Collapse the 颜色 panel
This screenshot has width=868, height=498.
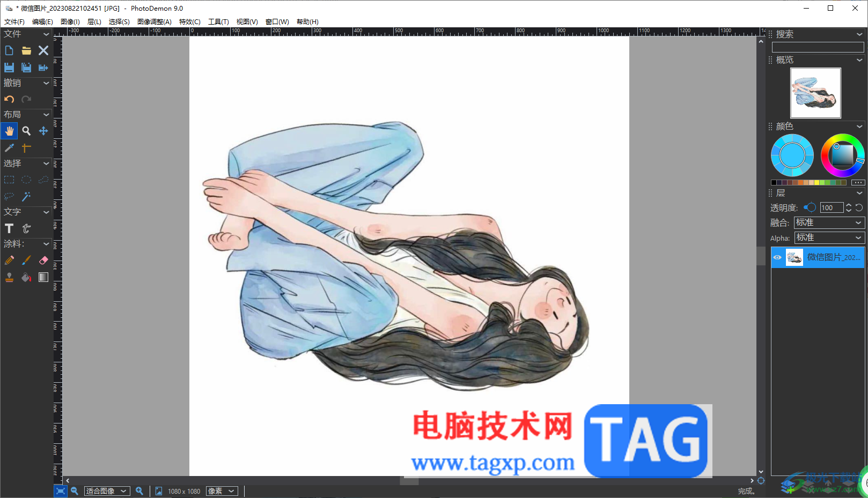[859, 127]
